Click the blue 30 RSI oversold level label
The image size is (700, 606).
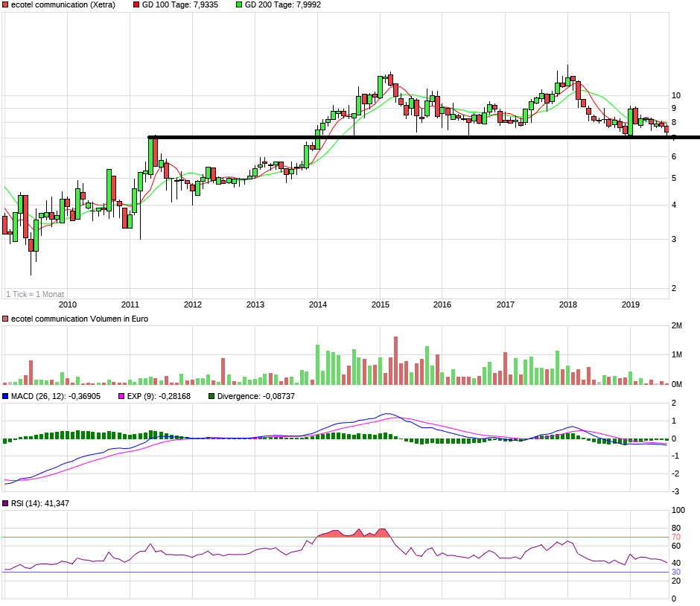(676, 572)
